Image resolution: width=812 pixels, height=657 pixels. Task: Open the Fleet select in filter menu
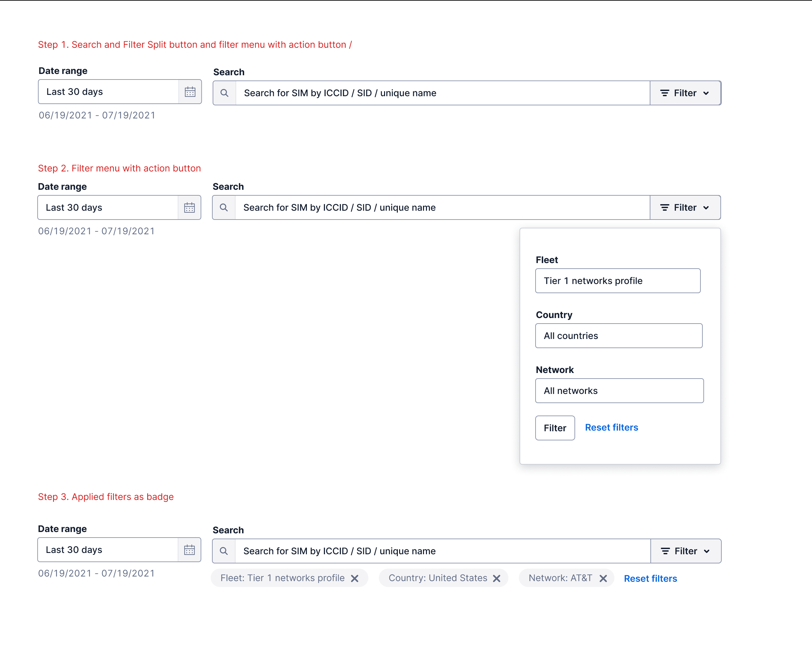[x=618, y=281]
